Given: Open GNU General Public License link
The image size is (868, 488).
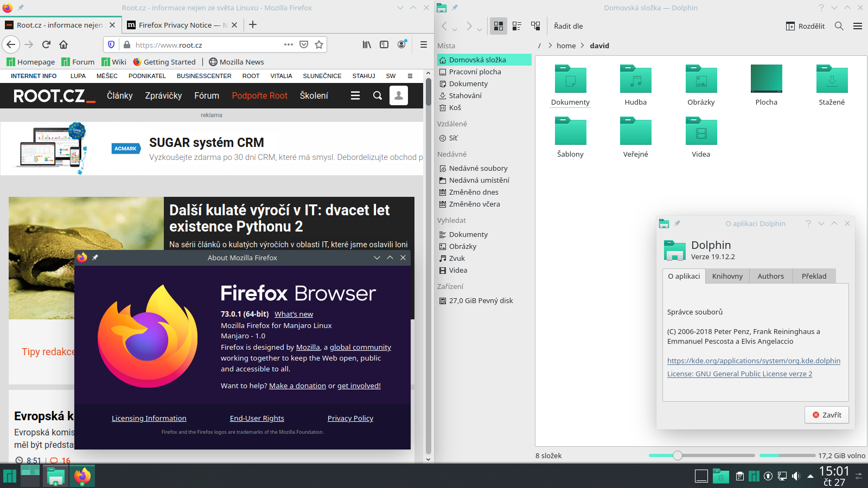Looking at the screenshot, I should [x=739, y=374].
